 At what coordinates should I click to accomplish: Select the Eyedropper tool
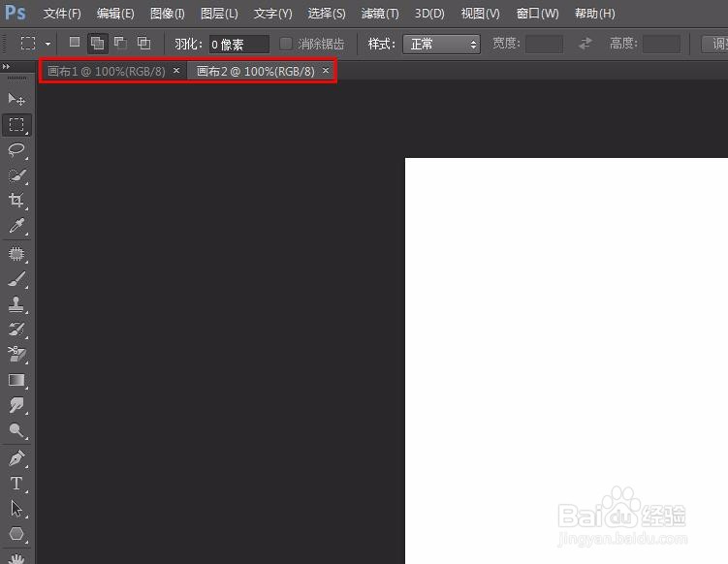click(16, 226)
